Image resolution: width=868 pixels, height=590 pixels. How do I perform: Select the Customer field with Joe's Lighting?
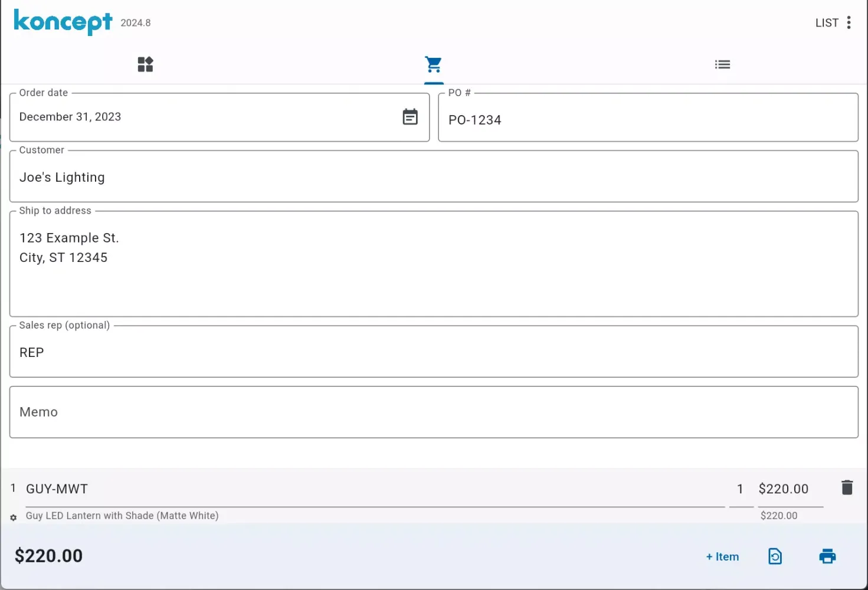coord(434,177)
